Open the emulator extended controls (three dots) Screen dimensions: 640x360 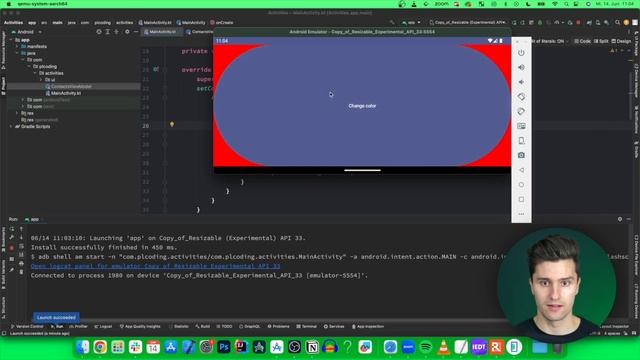click(521, 214)
